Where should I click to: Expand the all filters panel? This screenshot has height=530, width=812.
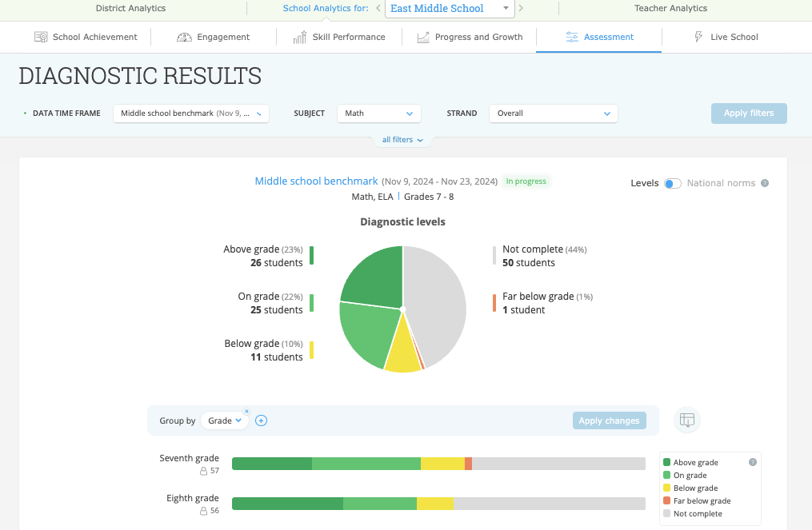tap(402, 138)
